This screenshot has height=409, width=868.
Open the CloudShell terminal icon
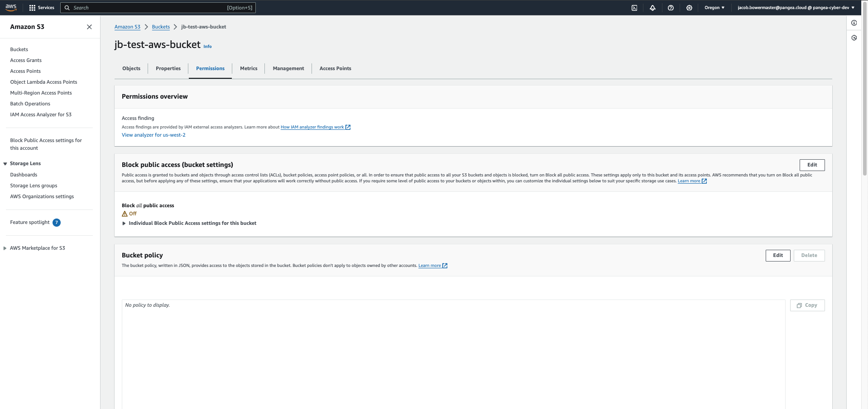point(634,8)
